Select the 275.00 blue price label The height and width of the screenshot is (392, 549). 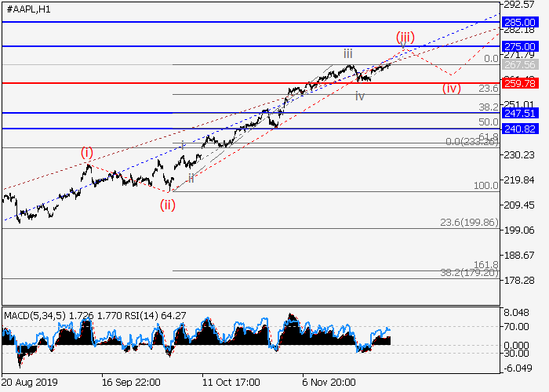520,46
